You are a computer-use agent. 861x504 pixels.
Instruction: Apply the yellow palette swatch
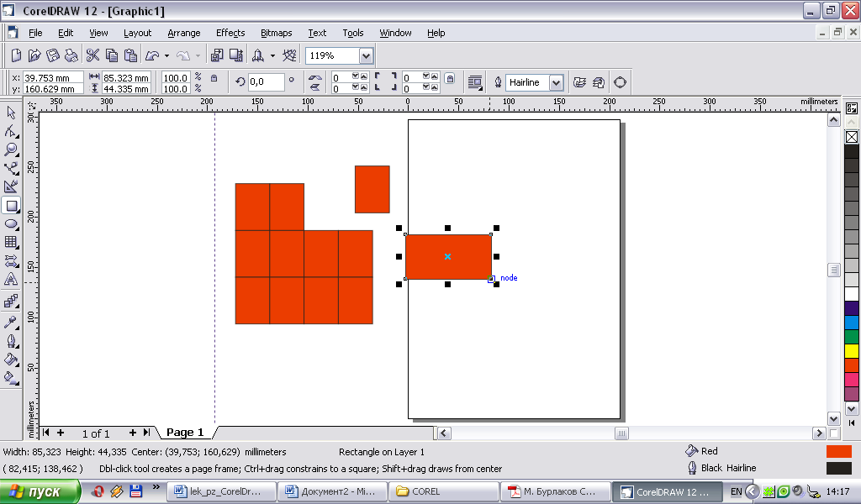point(852,351)
